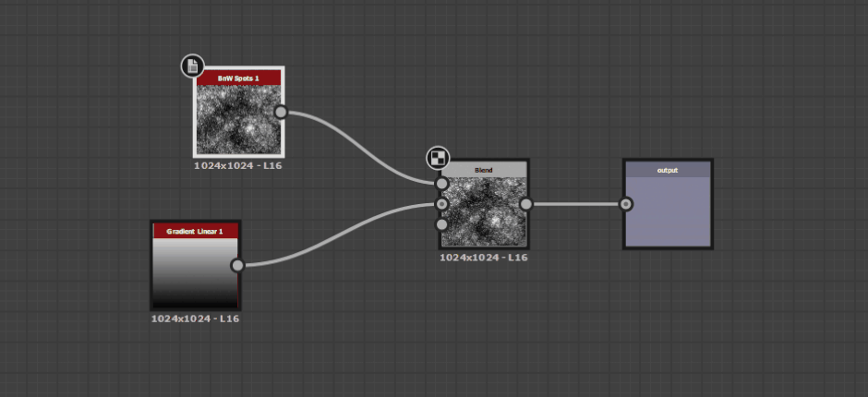This screenshot has height=397, width=868.
Task: Select the Blend node title bar
Action: click(484, 170)
